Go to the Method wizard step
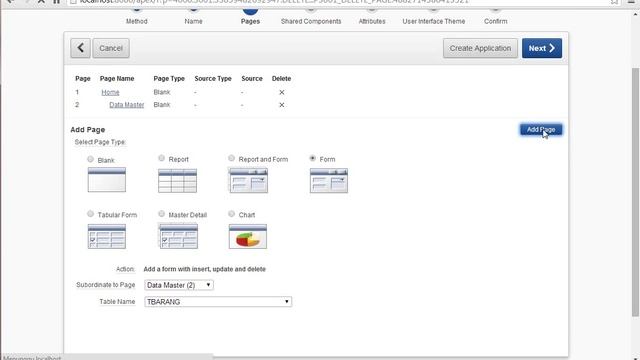Image resolution: width=640 pixels, height=360 pixels. click(136, 21)
